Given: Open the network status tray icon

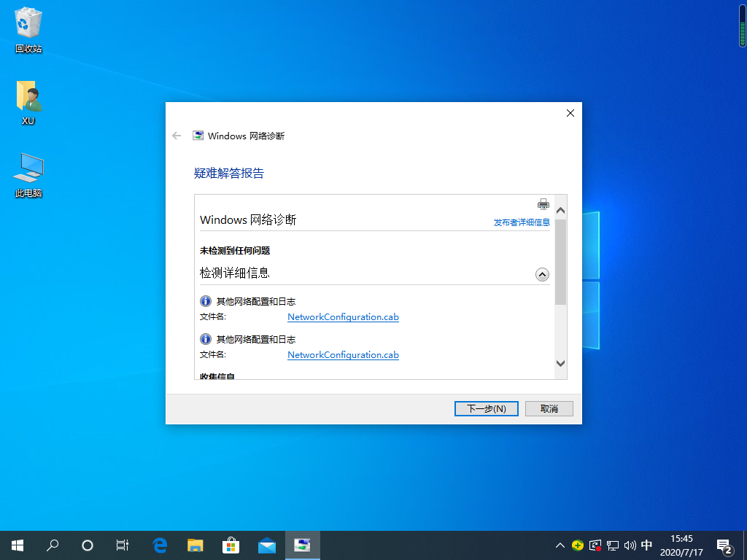Looking at the screenshot, I should pos(611,545).
